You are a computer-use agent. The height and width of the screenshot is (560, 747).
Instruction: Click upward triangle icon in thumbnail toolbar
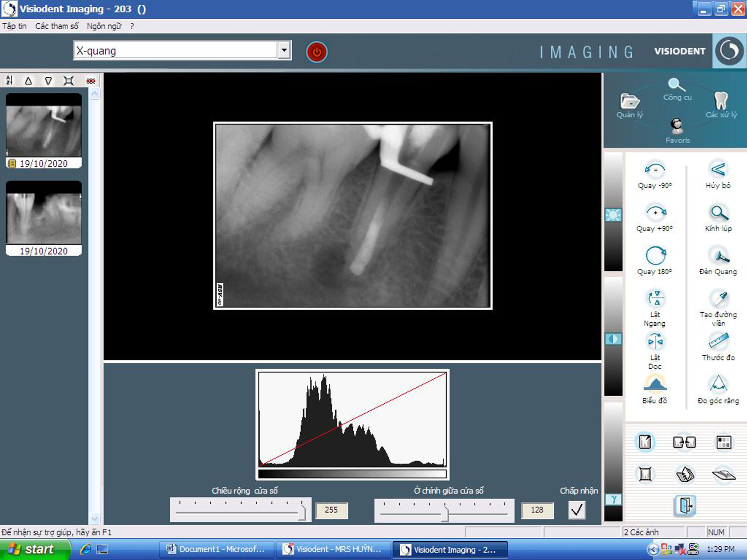29,81
